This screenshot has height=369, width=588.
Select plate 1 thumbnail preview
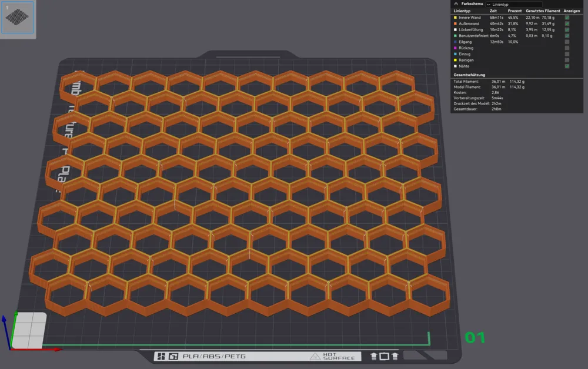point(18,19)
